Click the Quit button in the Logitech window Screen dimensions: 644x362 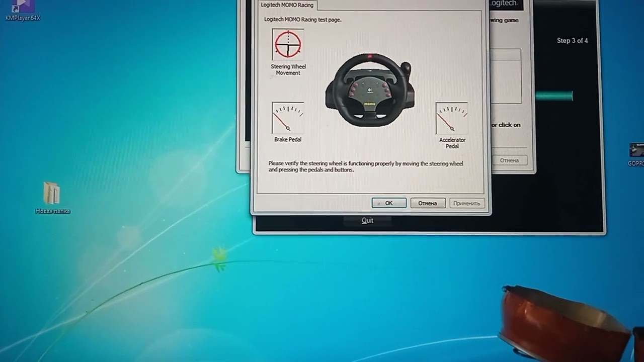[367, 220]
